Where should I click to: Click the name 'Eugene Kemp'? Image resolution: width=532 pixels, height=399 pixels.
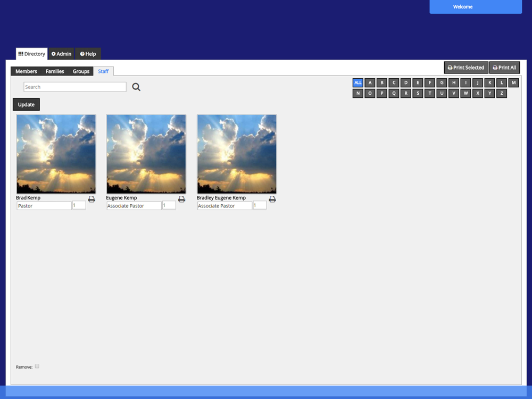coord(121,198)
